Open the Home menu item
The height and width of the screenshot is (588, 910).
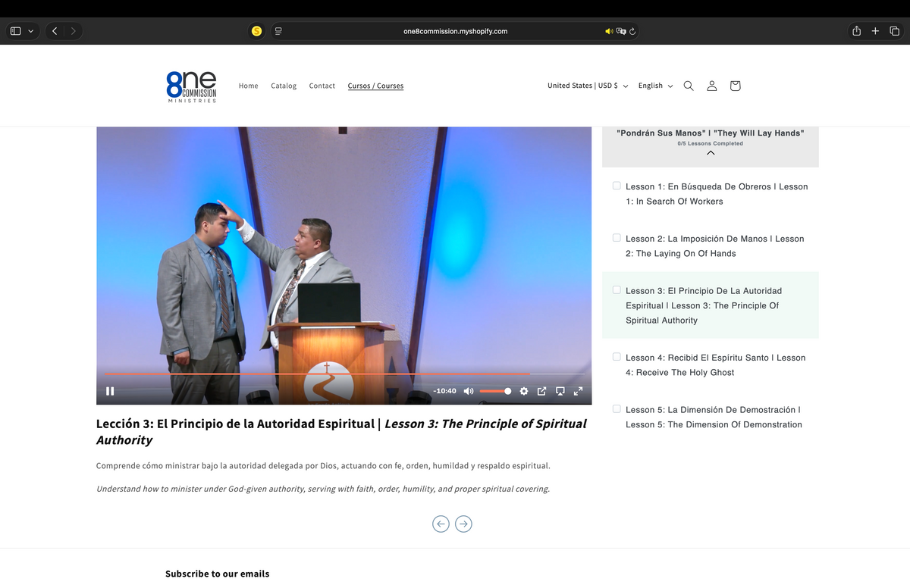tap(249, 86)
